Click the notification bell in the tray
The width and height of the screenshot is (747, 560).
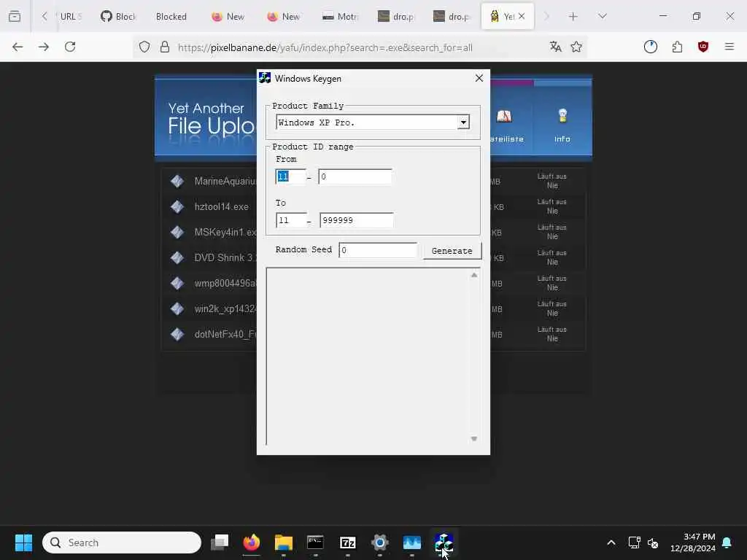[727, 542]
